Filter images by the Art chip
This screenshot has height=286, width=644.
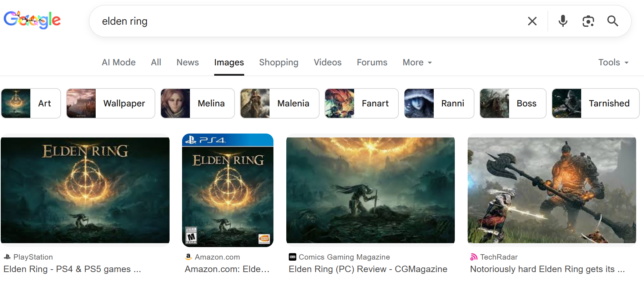coord(31,103)
